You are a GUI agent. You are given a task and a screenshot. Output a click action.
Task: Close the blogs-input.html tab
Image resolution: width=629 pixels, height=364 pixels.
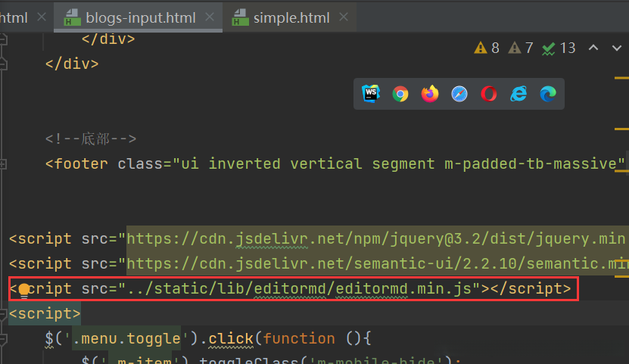[x=210, y=17]
